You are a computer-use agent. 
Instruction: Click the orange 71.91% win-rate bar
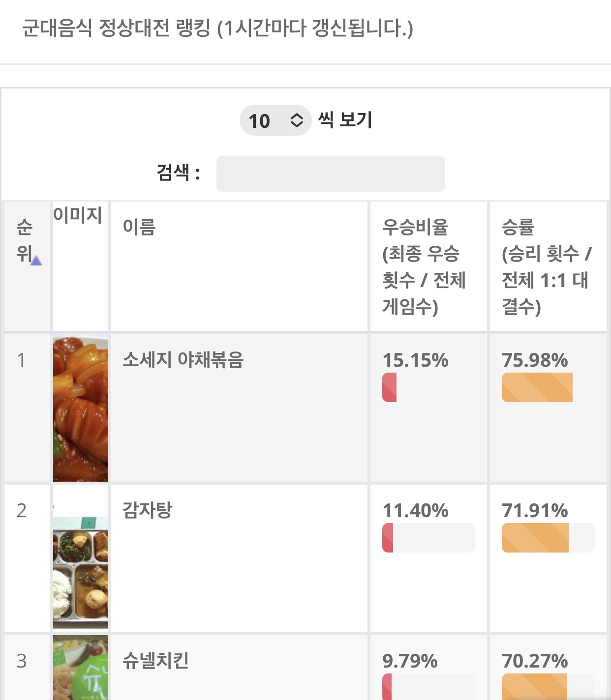[x=535, y=538]
